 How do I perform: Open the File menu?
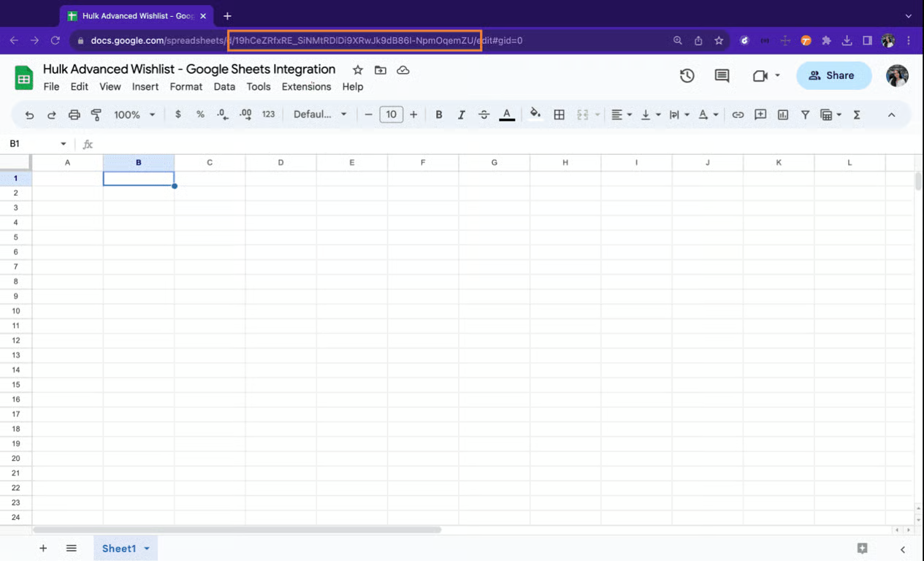51,86
